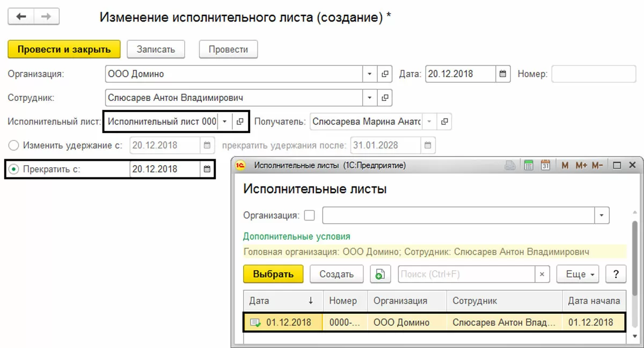Tick the Организация filter checkbox in popup
Image resolution: width=644 pixels, height=348 pixels.
[309, 216]
